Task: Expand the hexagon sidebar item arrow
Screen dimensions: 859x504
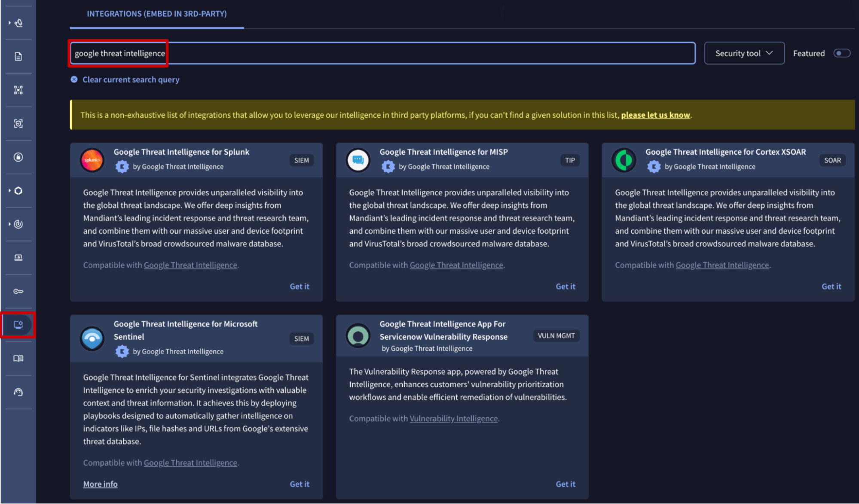Action: (9, 191)
